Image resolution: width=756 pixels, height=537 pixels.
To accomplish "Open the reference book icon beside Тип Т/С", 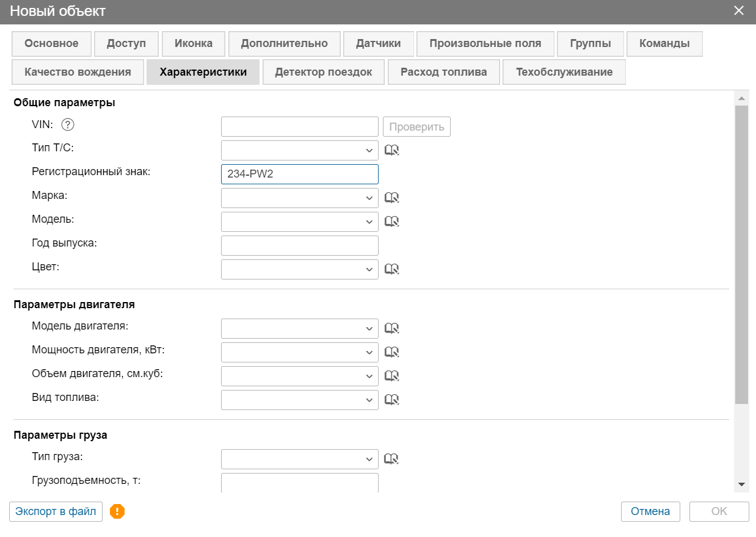I will pos(391,150).
